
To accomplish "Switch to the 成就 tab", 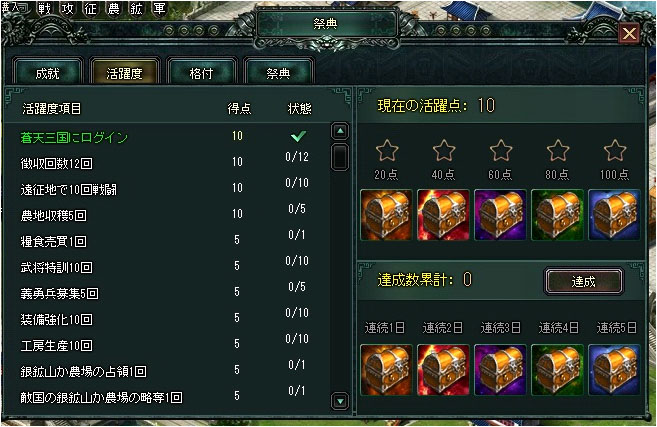I will click(x=47, y=73).
